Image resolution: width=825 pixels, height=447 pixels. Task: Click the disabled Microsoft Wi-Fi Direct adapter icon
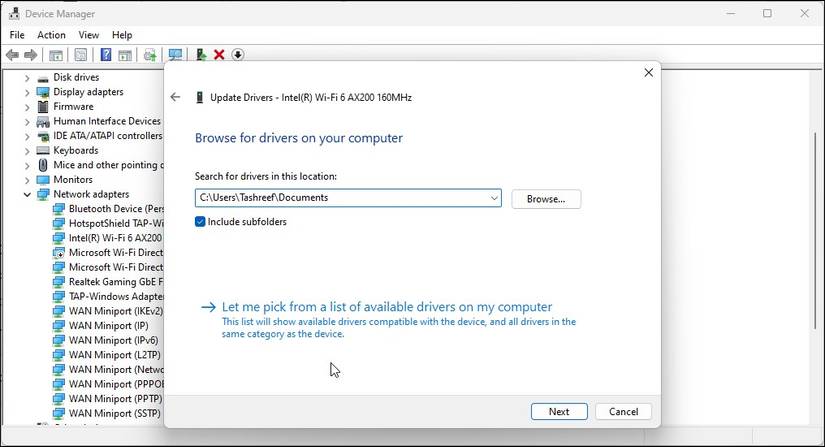[x=59, y=253]
